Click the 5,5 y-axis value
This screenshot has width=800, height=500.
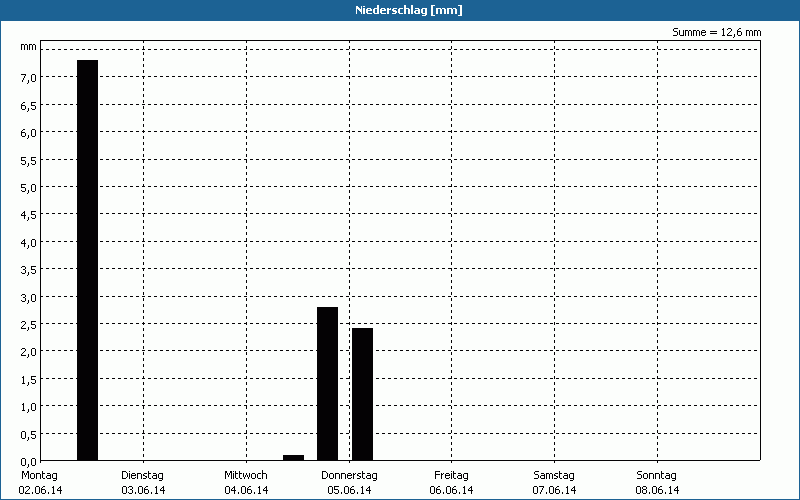pyautogui.click(x=28, y=160)
